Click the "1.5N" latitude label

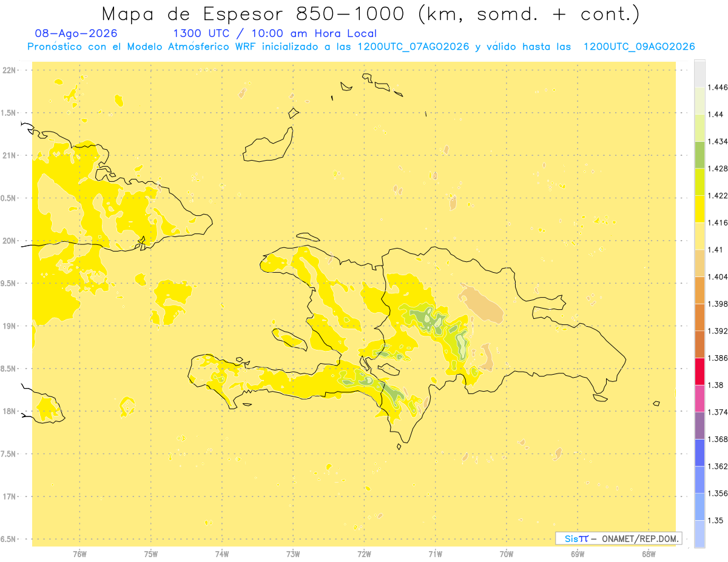9,113
